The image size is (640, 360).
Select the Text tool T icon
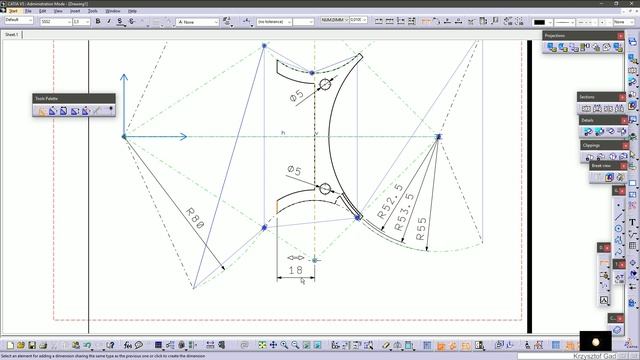pyautogui.click(x=632, y=222)
